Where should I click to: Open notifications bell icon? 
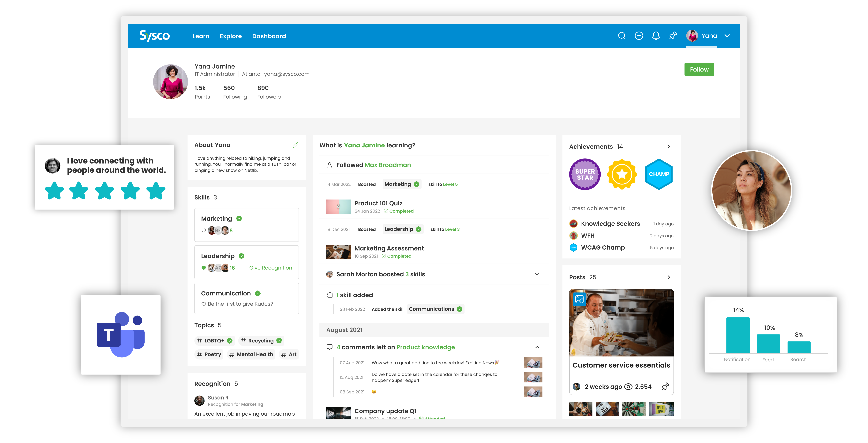click(656, 36)
